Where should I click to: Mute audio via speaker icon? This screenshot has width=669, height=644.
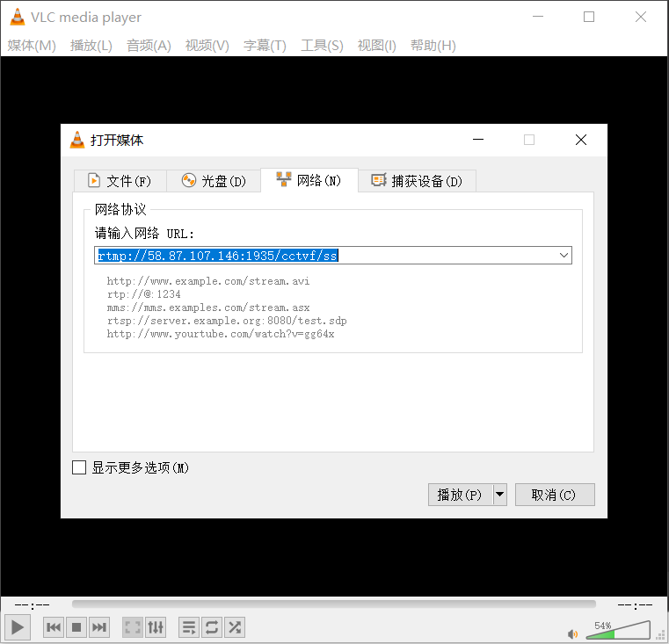click(x=572, y=633)
